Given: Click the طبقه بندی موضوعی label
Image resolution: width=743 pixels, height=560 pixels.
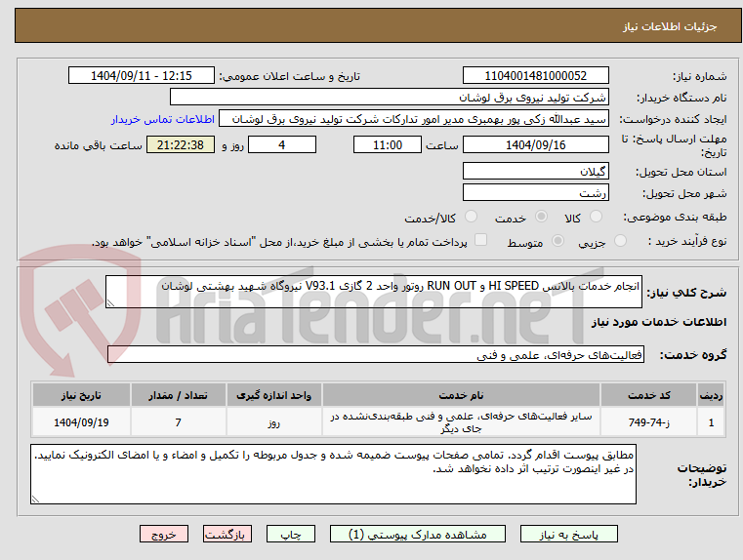Looking at the screenshot, I should (x=677, y=218).
